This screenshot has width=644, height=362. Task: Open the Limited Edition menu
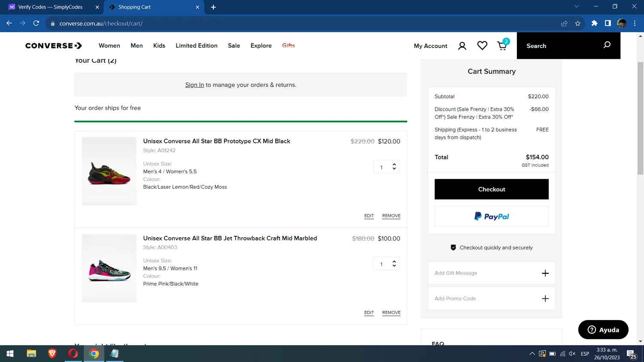point(197,45)
